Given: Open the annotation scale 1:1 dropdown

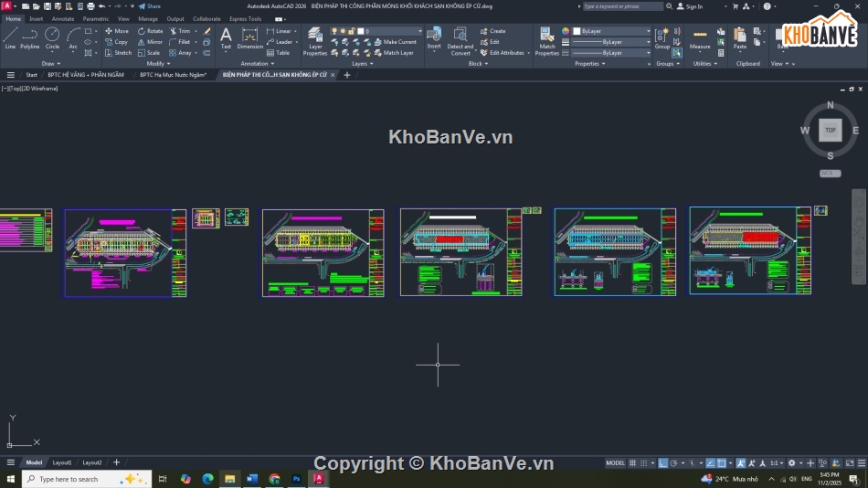Looking at the screenshot, I should [x=776, y=463].
